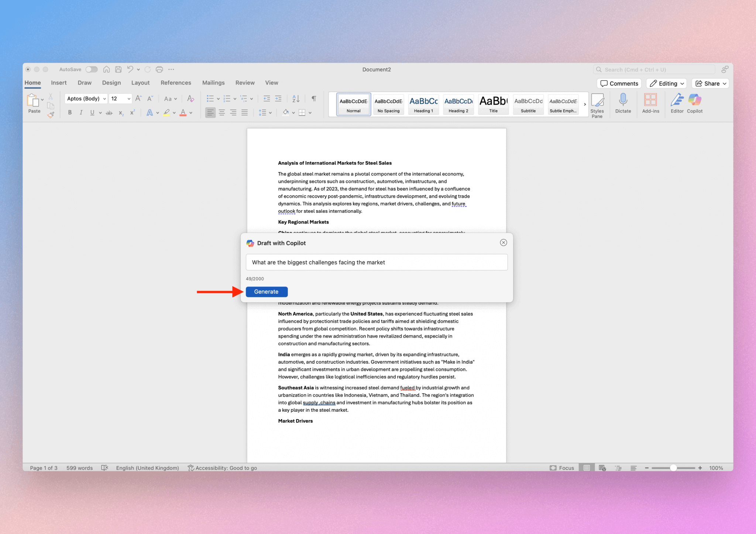Open the Share menu
Image resolution: width=756 pixels, height=534 pixels.
click(709, 83)
